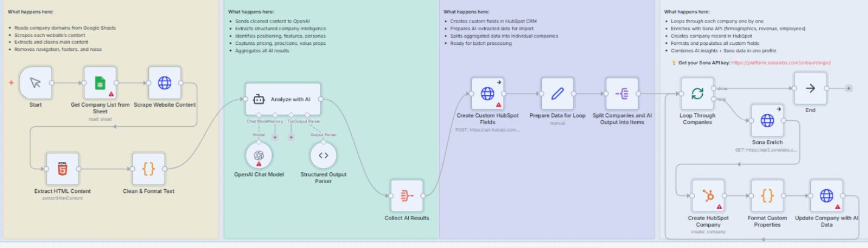Add a Memory sub-node with plus button
Viewport: 868px width, 248px height.
tap(275, 138)
